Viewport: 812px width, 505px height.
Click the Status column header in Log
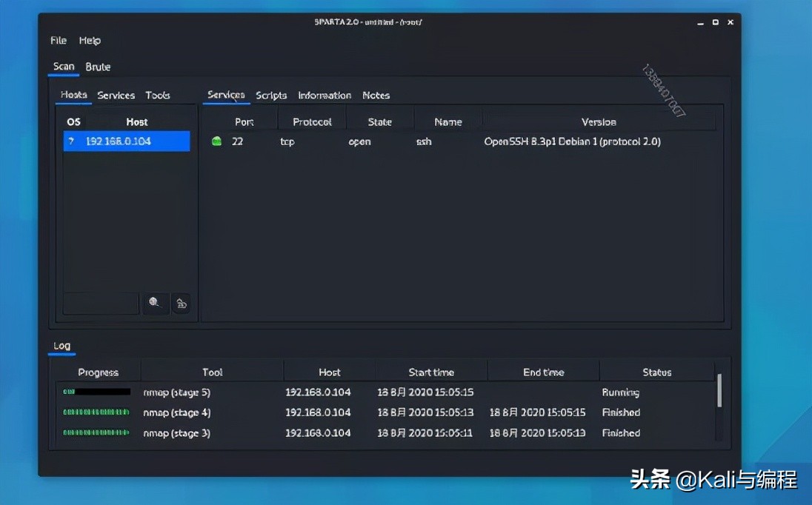coord(656,372)
